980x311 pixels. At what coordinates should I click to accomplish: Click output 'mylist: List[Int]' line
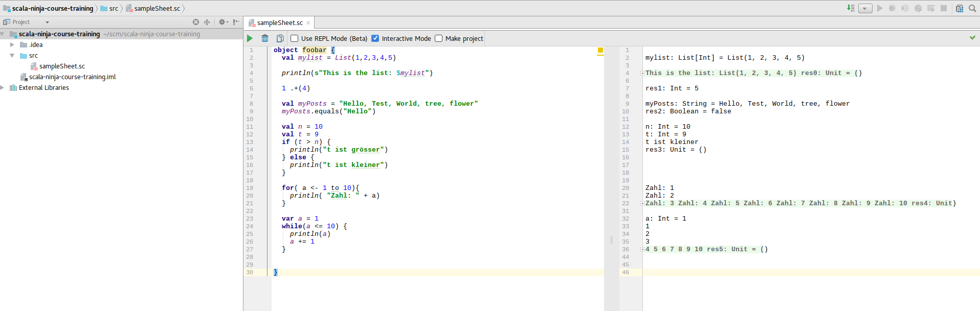click(x=725, y=58)
